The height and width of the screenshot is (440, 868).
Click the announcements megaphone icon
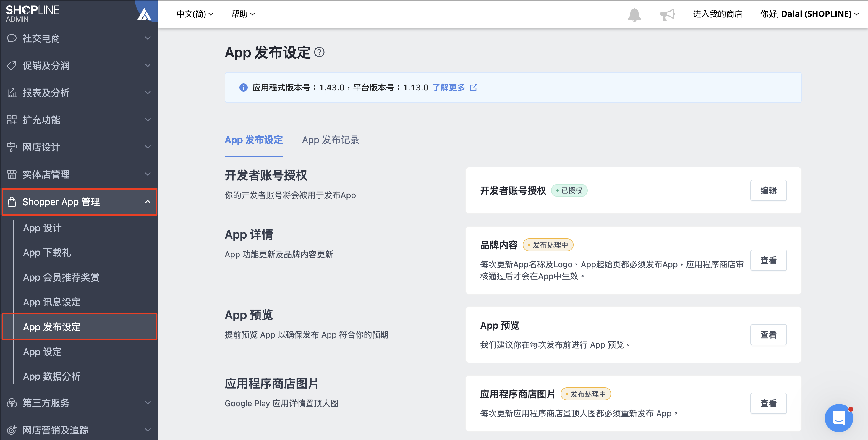[x=668, y=14]
